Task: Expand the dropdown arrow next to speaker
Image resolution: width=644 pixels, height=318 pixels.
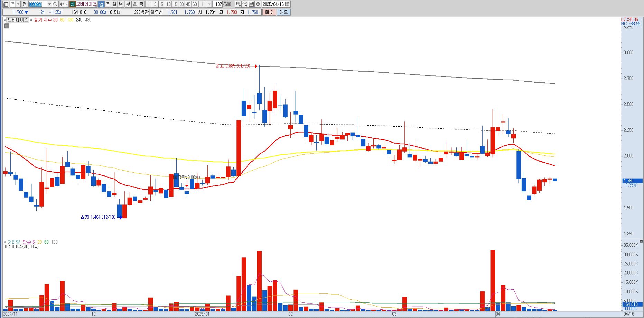Action: [x=66, y=4]
